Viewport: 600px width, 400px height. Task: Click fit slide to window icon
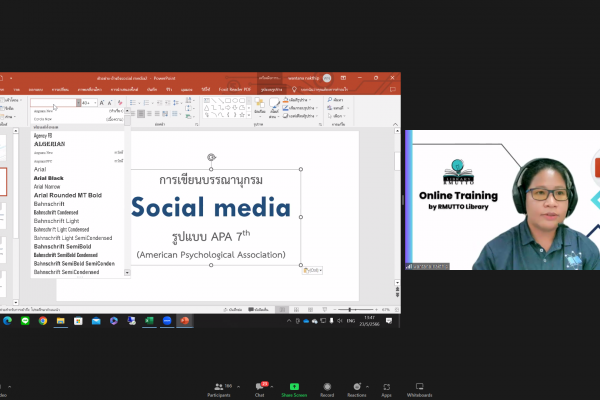click(x=397, y=309)
